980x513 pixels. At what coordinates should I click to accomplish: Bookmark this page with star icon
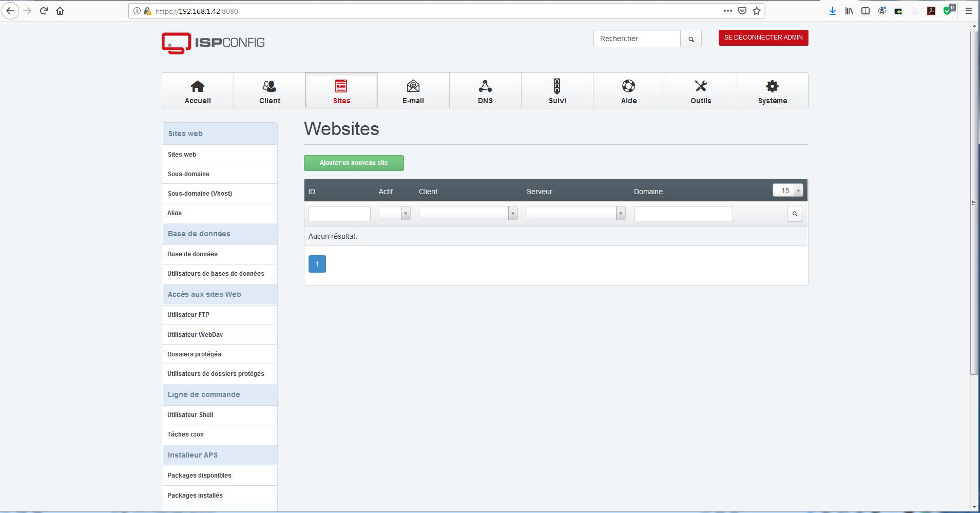[757, 11]
